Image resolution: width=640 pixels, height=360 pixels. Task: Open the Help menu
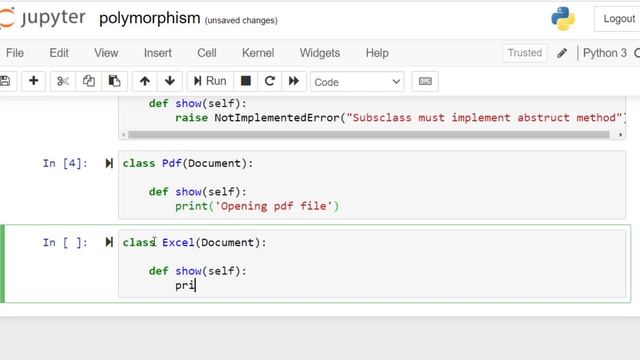[377, 53]
